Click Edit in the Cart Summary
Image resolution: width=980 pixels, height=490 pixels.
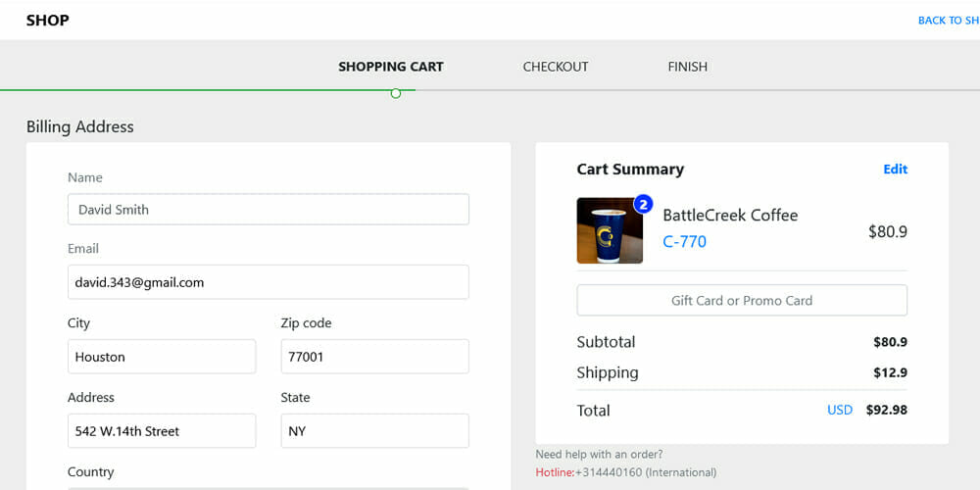click(x=895, y=170)
